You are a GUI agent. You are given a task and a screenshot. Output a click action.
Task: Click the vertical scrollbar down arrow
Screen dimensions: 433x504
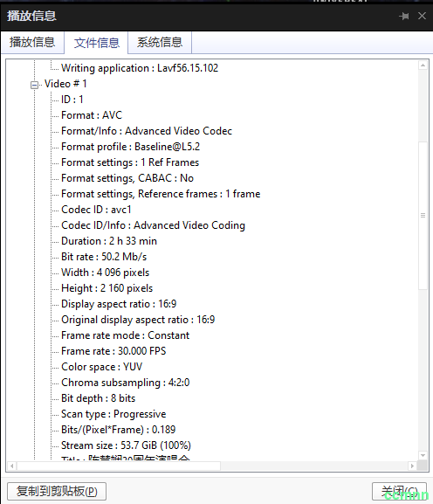(x=423, y=455)
